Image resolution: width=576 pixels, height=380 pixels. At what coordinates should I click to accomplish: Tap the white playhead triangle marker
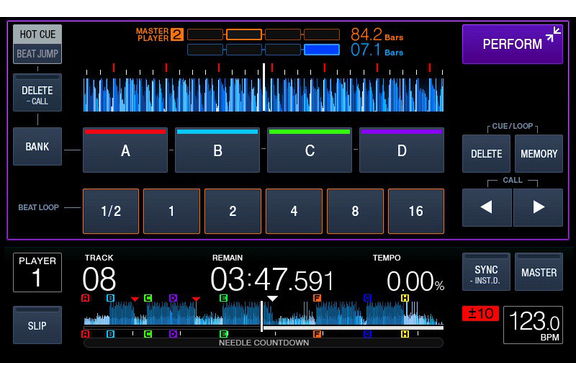click(272, 299)
